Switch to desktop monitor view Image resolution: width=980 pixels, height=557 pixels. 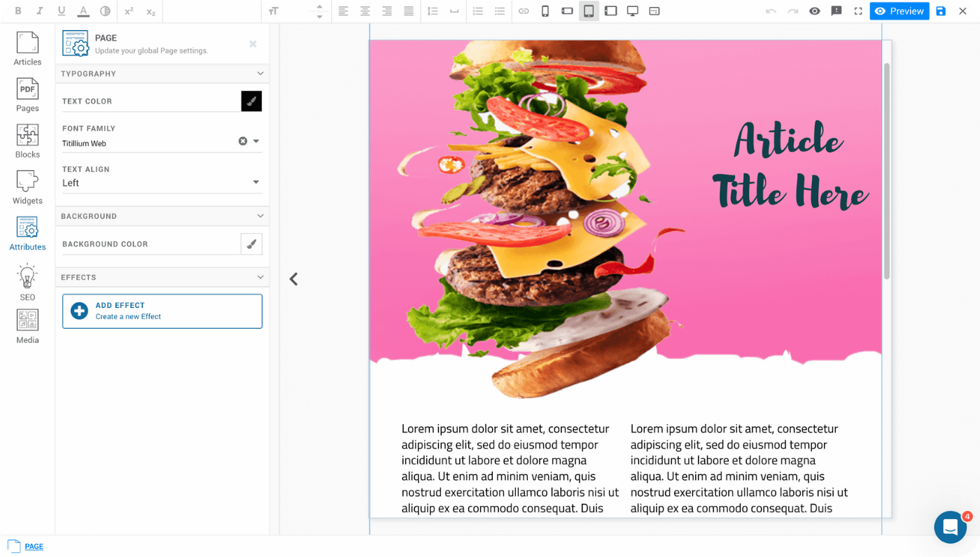[x=632, y=11]
